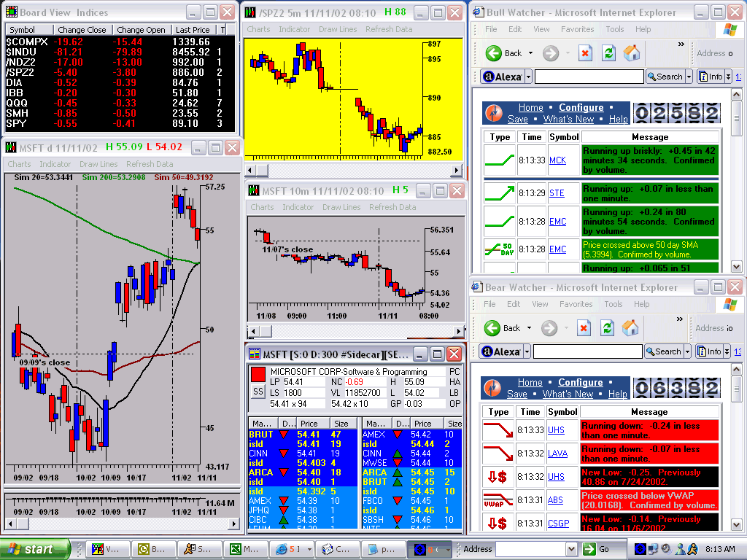The height and width of the screenshot is (560, 747).
Task: Click Alexa logo button in Bull Watcher
Action: pos(503,77)
